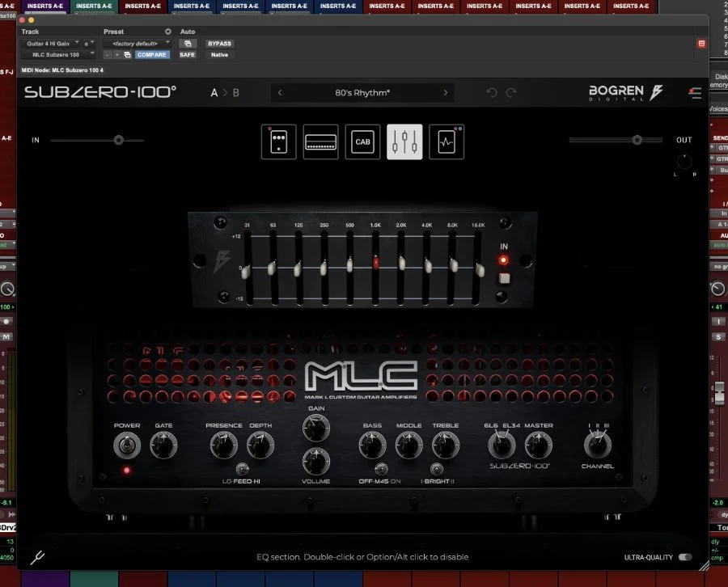The height and width of the screenshot is (587, 728).
Task: Click the DEPTH knob
Action: point(260,445)
